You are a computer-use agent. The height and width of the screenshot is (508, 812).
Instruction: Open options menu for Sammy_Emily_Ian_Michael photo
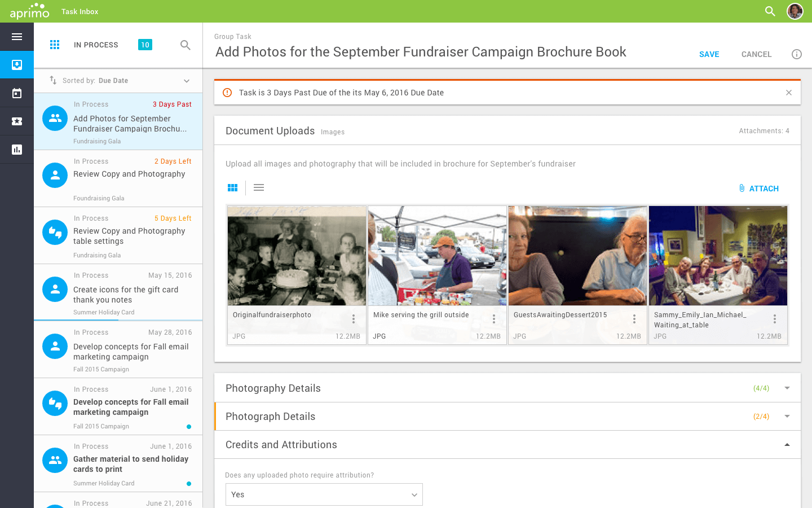coord(775,319)
